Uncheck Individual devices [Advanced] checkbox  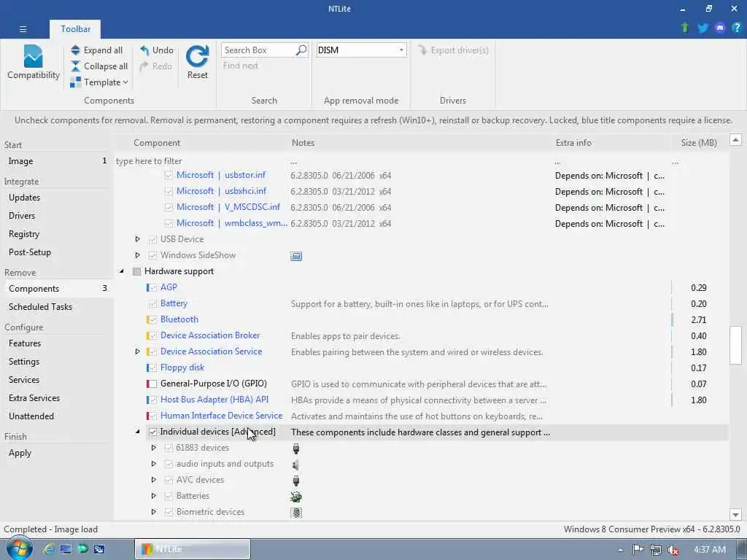152,432
